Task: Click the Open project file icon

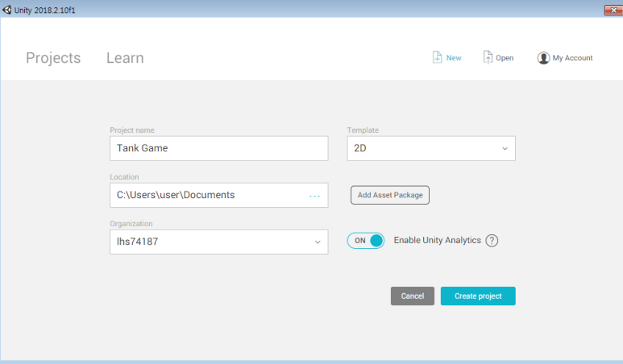Action: click(488, 57)
